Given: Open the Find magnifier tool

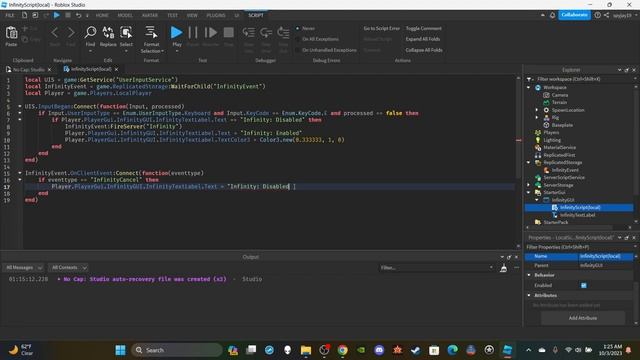Looking at the screenshot, I should tap(90, 32).
